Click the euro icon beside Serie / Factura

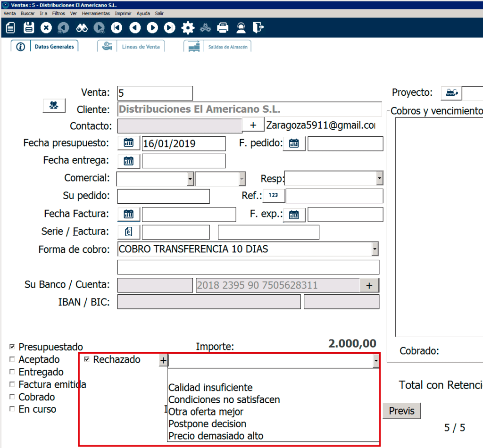pyautogui.click(x=129, y=232)
